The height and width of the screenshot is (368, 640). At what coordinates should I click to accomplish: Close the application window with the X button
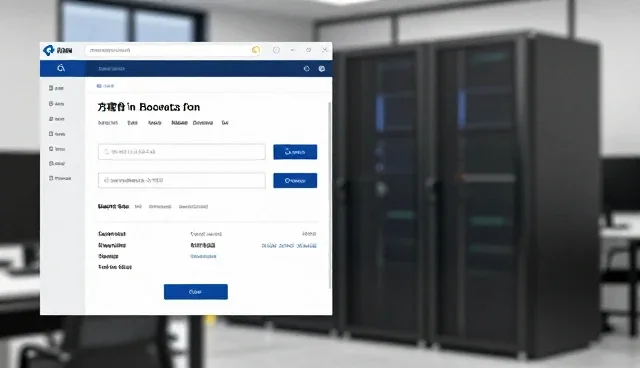(x=324, y=50)
